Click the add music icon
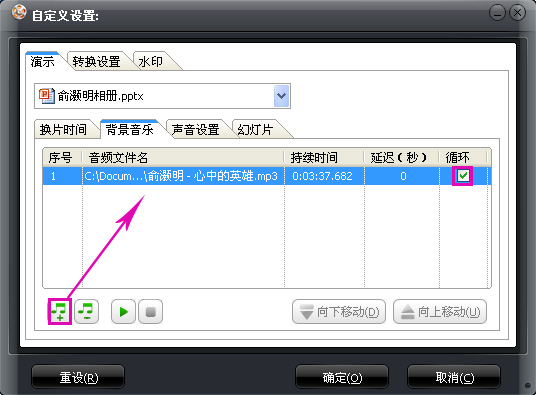Screen dimensions: 536x395 point(60,311)
